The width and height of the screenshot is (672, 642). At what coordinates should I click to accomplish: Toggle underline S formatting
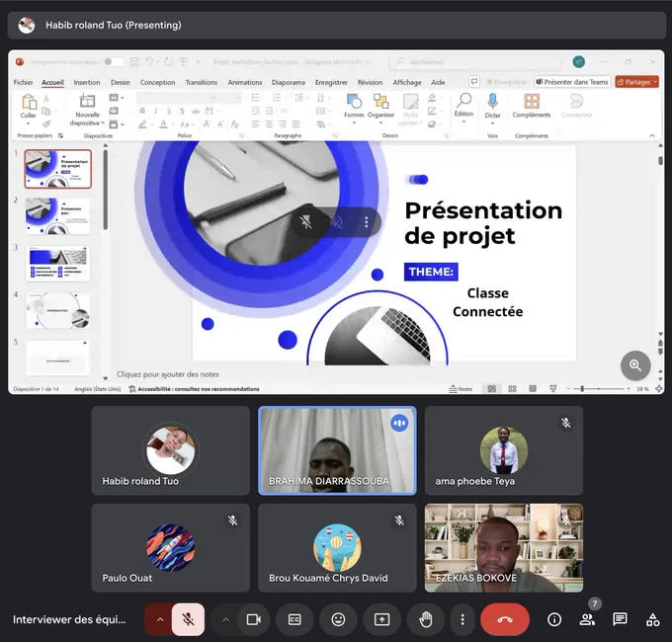tap(169, 111)
